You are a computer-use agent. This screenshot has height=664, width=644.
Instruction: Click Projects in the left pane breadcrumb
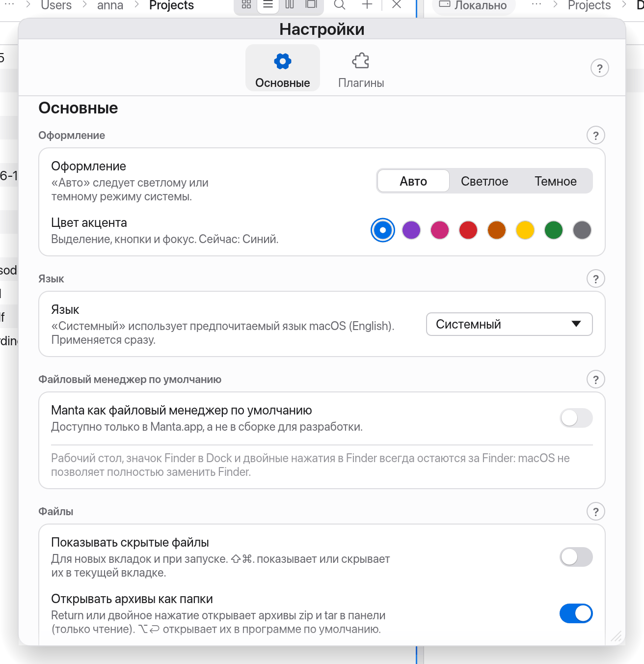(x=172, y=5)
